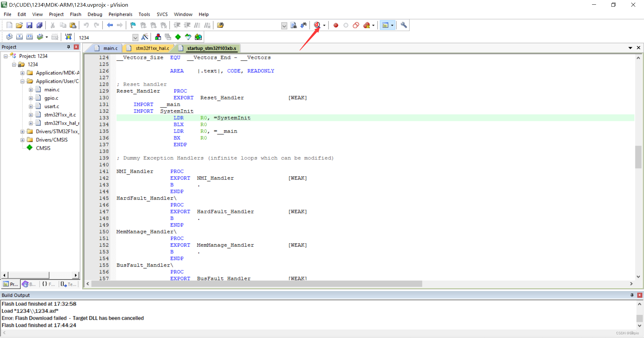644x338 pixels.
Task: Open Configuration with the wrench icon
Action: (x=404, y=25)
